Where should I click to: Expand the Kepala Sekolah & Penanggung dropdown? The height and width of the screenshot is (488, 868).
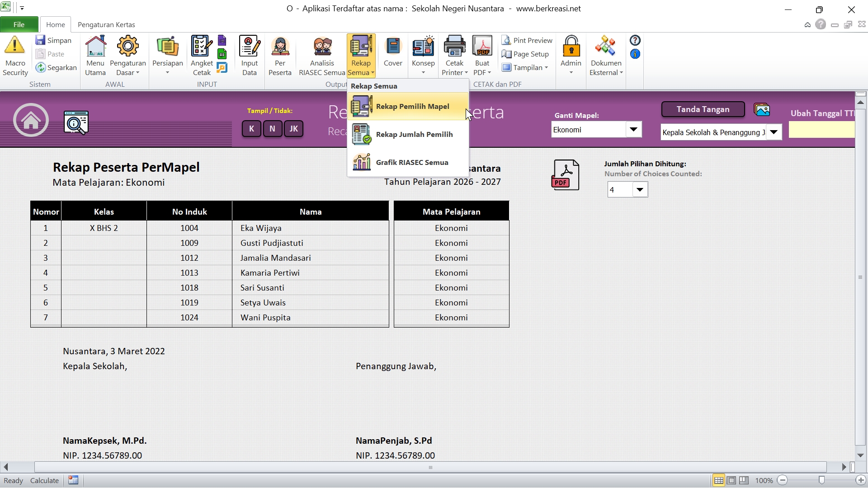774,132
